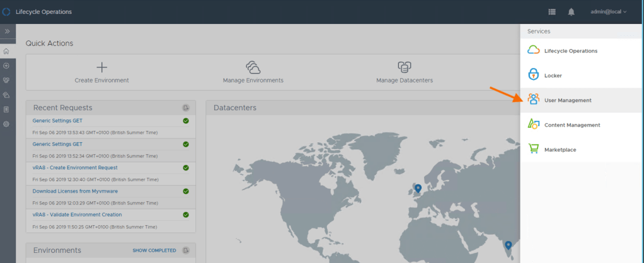Open Download Licenses from Myvmware request

(77, 191)
